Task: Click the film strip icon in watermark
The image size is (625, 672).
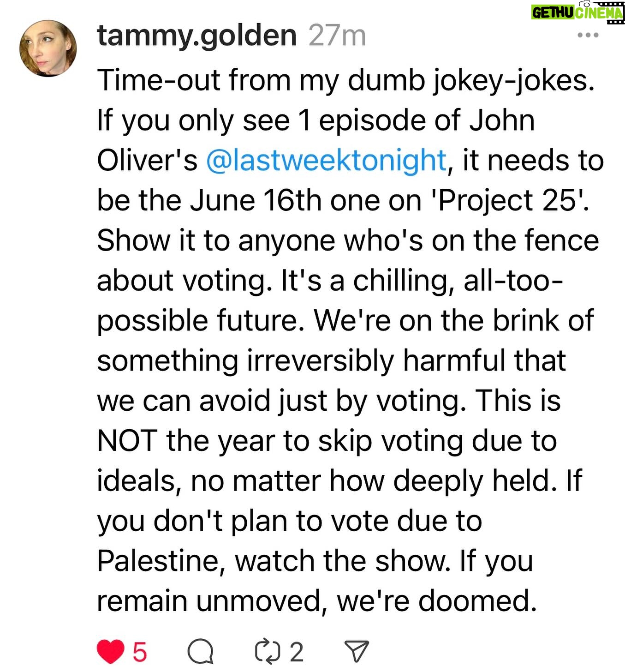Action: pos(615,12)
